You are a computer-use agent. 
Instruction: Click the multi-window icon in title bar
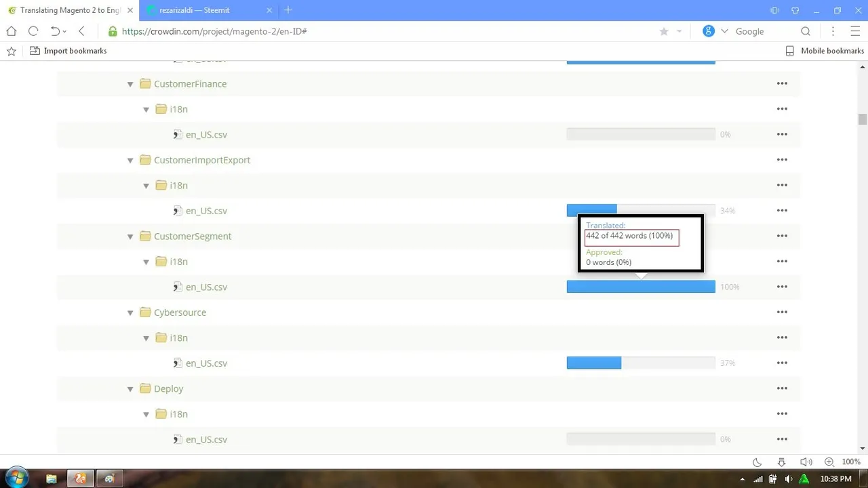pos(774,10)
